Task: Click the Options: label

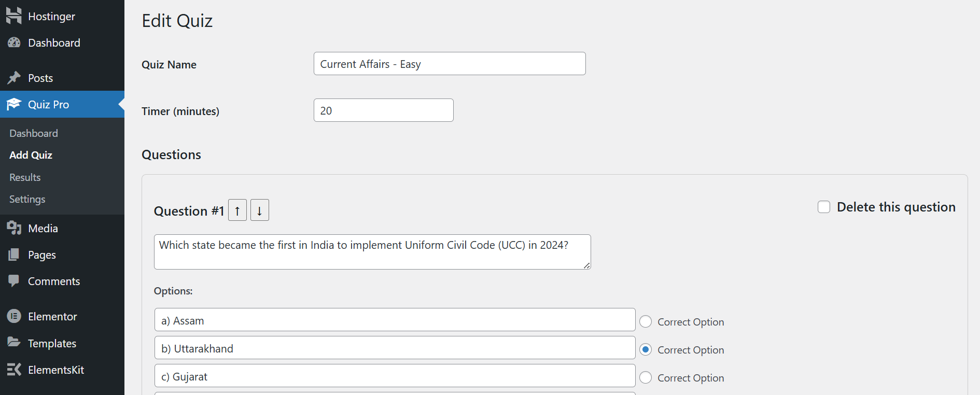Action: 173,291
